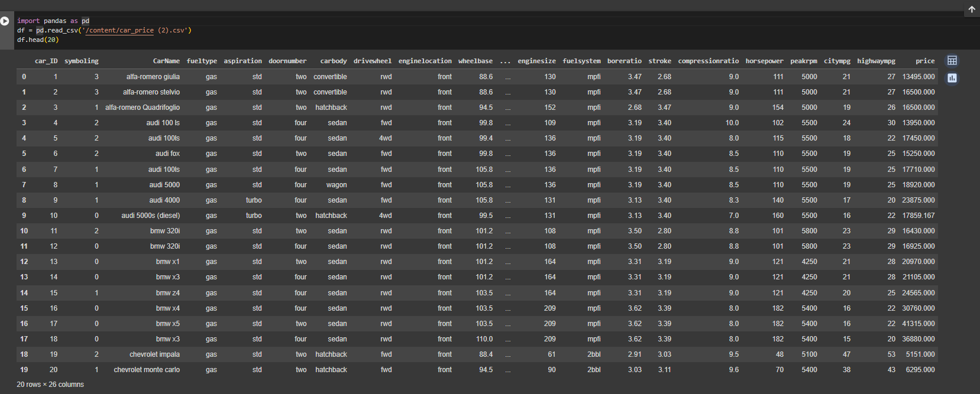This screenshot has width=980, height=394.
Task: Select the enginesize column header
Action: (537, 61)
